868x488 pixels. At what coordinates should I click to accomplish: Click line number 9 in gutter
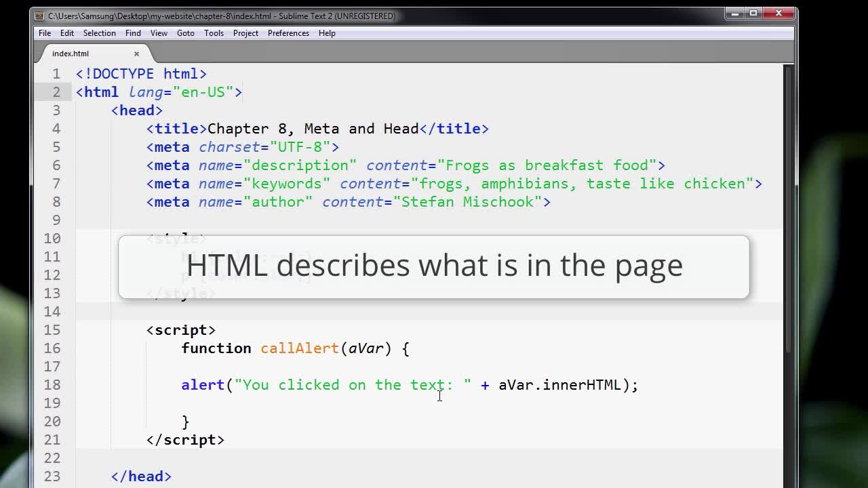(x=56, y=220)
